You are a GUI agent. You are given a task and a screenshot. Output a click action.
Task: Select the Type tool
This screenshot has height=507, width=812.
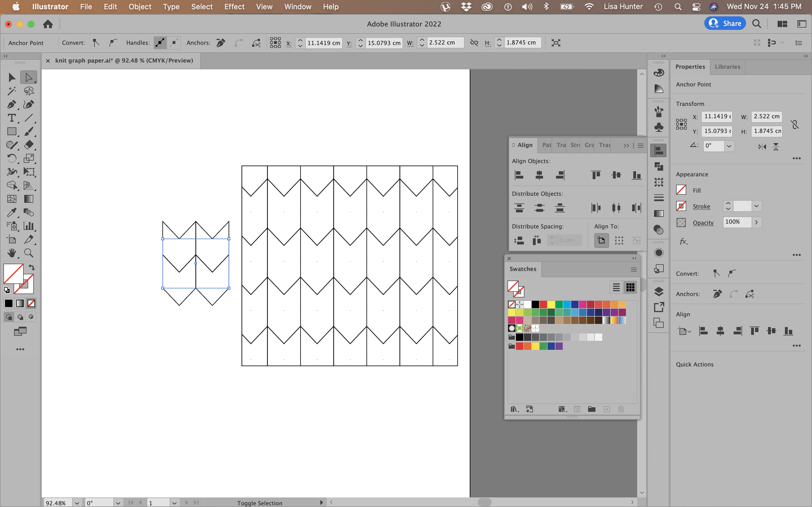(x=12, y=118)
